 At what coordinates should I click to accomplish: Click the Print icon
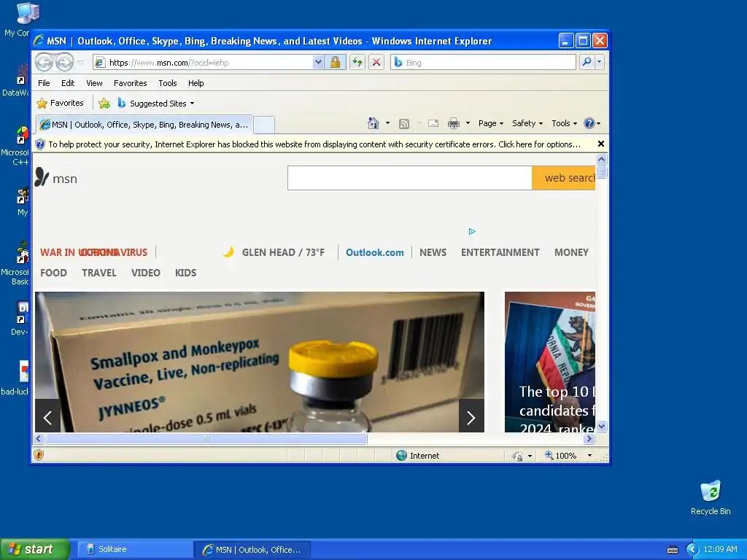pos(454,123)
